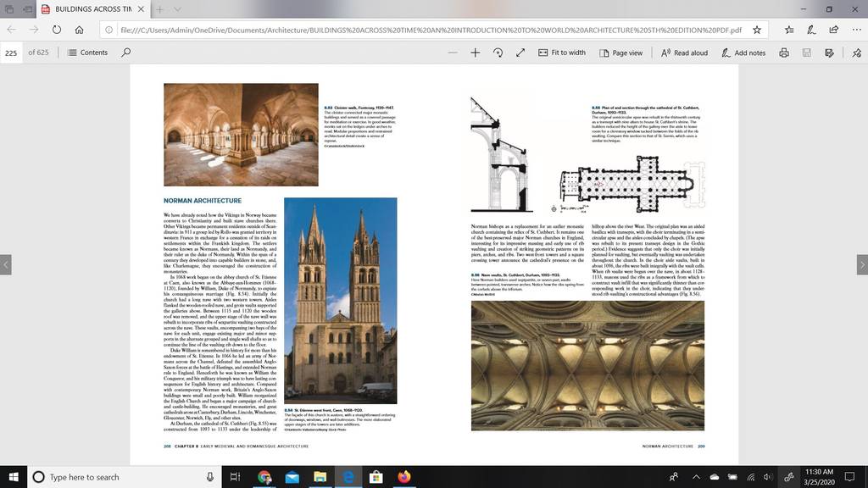Zoom in the PDF
Screen dimensions: 868x488
pos(475,53)
